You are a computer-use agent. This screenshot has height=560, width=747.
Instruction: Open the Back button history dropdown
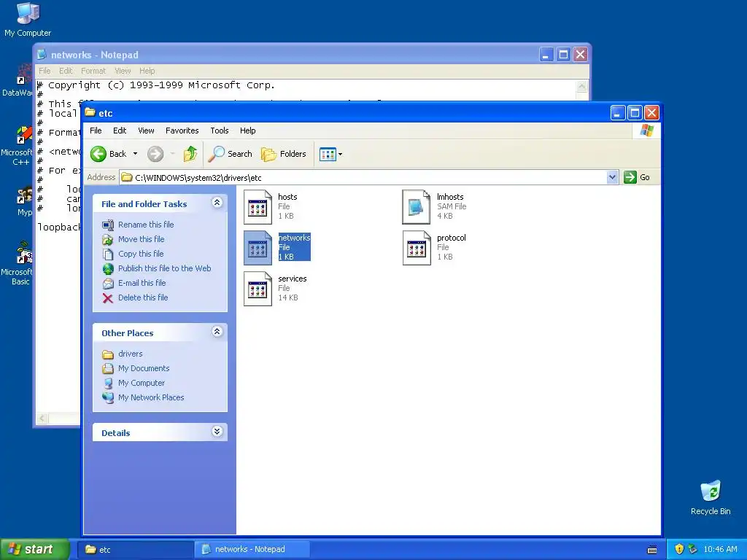click(135, 154)
